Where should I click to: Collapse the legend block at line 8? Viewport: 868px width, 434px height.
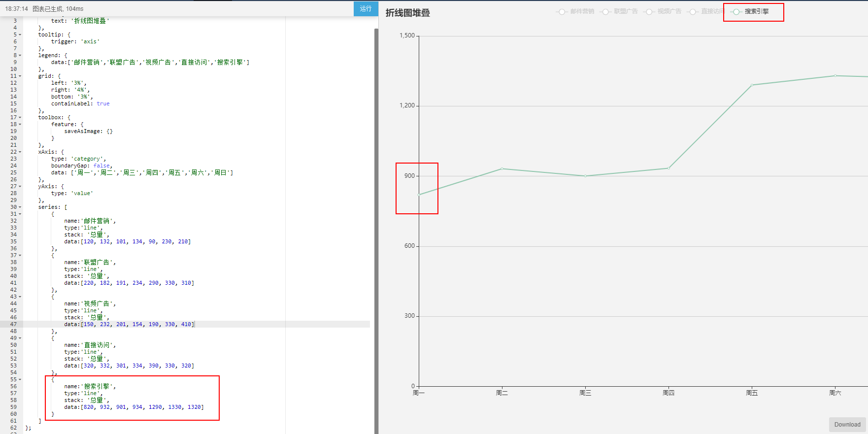point(20,56)
